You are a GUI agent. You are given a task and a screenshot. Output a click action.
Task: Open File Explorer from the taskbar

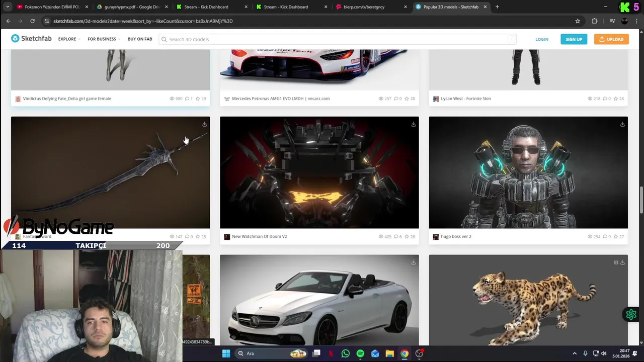pyautogui.click(x=389, y=353)
